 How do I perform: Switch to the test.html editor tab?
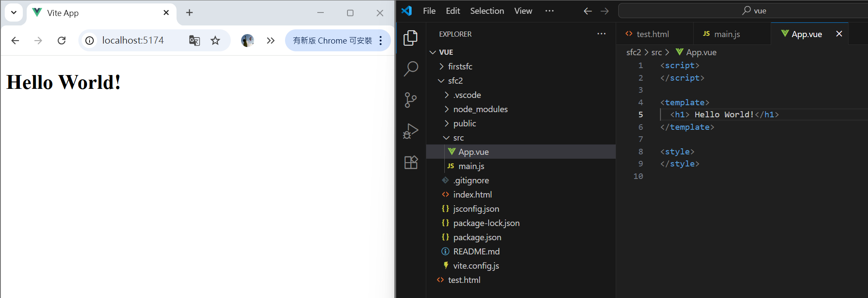tap(652, 34)
